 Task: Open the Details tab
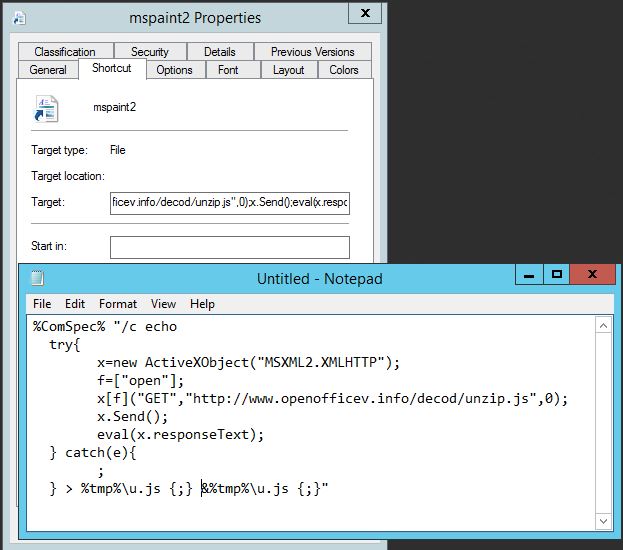(220, 52)
